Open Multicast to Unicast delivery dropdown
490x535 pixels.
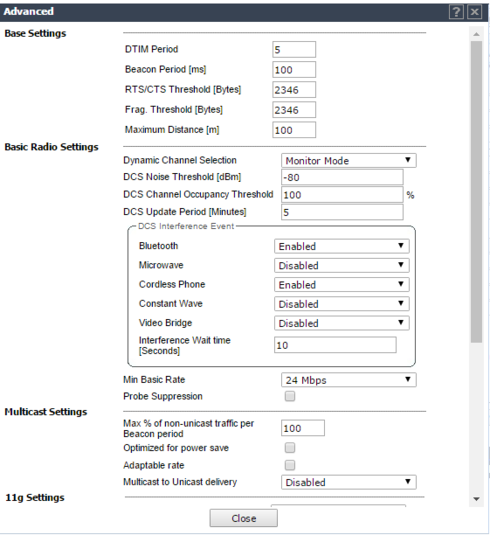348,482
